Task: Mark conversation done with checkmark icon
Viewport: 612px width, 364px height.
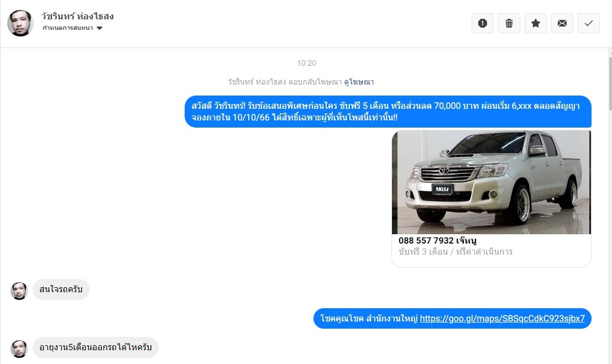Action: (589, 23)
